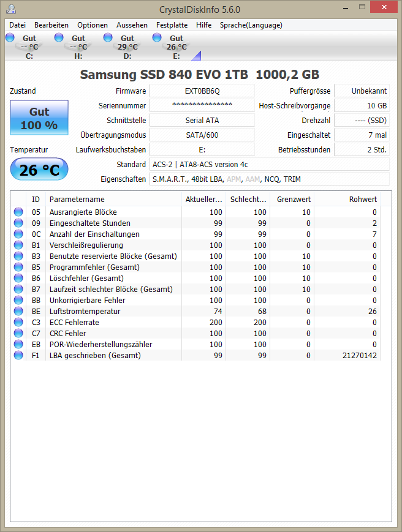Image resolution: width=402 pixels, height=532 pixels.
Task: Select drive D: status orb showing 29 °C
Action: [108, 37]
